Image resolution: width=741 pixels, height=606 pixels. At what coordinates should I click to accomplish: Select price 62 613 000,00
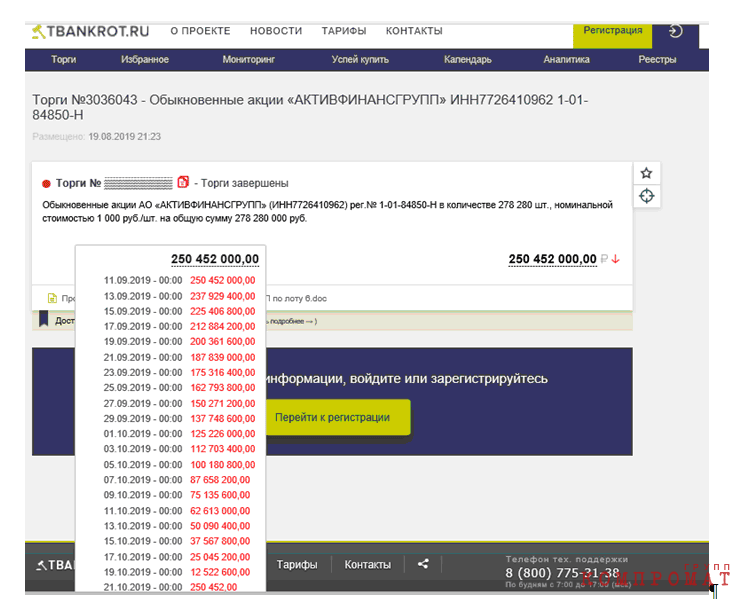[220, 511]
